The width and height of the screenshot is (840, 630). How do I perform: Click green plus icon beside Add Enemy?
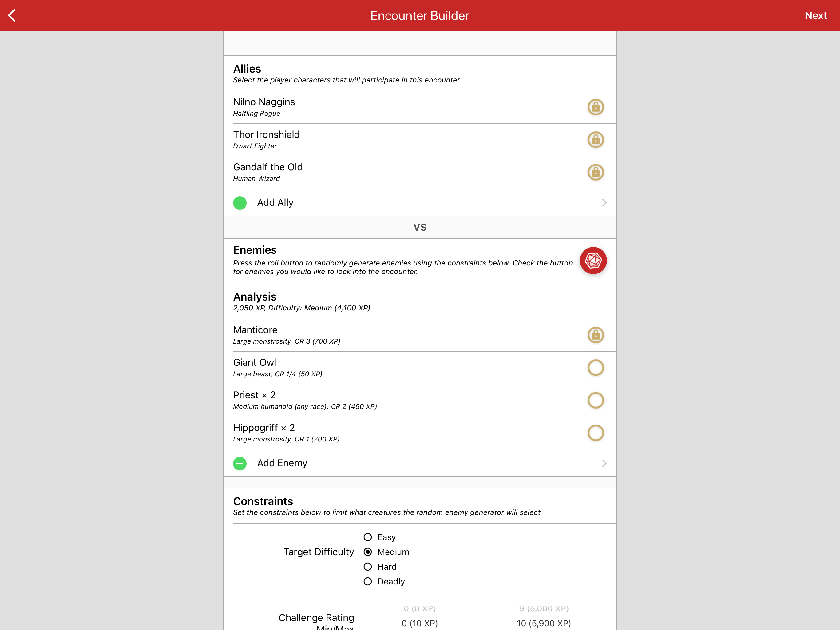240,463
